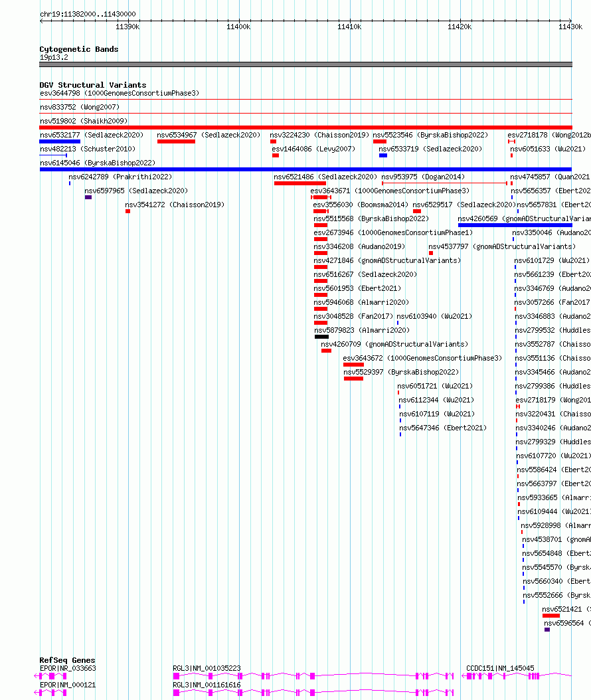Click the RefSeq Genes track title
Viewport: 591px width, 700px height.
pyautogui.click(x=67, y=660)
